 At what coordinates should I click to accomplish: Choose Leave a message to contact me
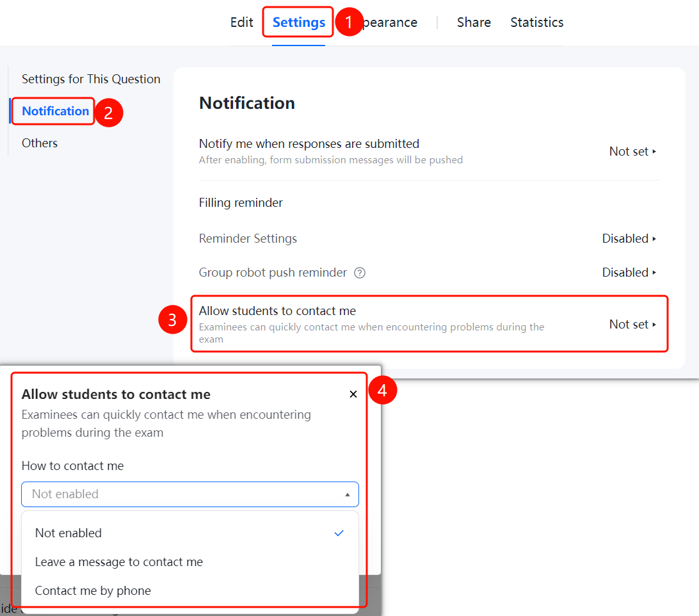190,562
